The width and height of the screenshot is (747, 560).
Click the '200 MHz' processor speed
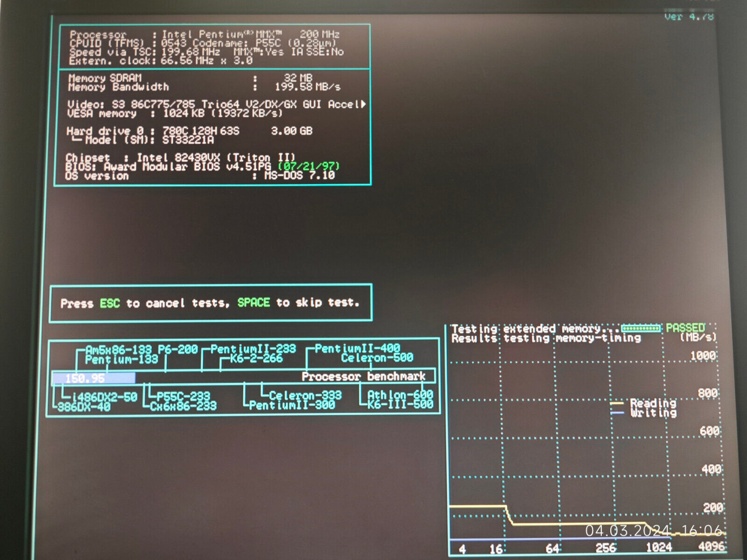click(x=320, y=34)
